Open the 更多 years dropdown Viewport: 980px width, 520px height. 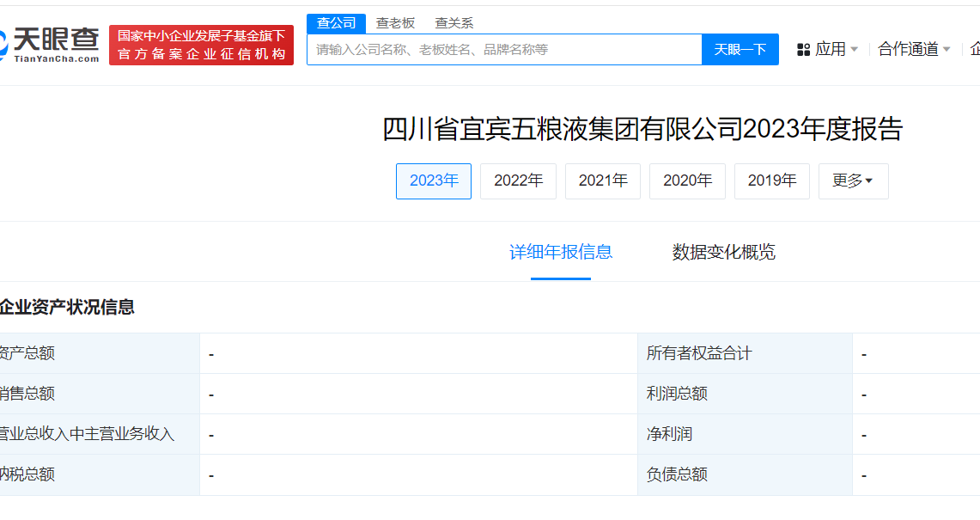[853, 181]
